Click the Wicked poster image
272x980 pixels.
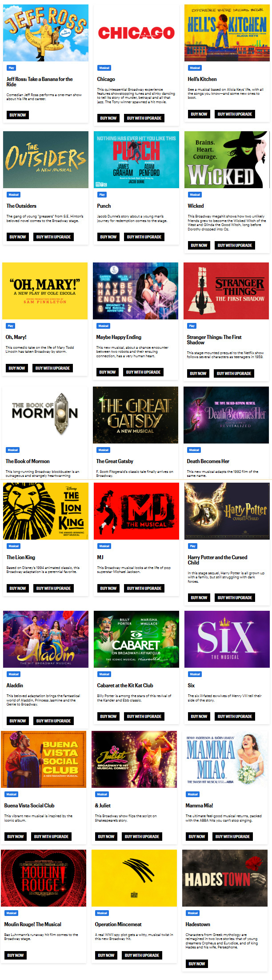pyautogui.click(x=227, y=160)
